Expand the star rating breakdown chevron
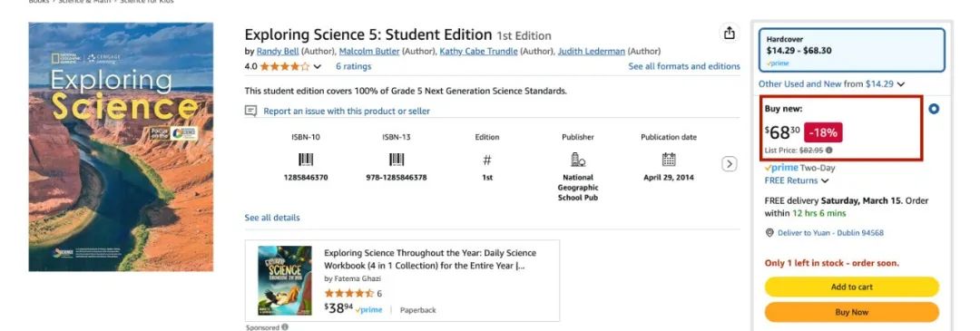Viewport: 980px width, 331px height. [318, 66]
